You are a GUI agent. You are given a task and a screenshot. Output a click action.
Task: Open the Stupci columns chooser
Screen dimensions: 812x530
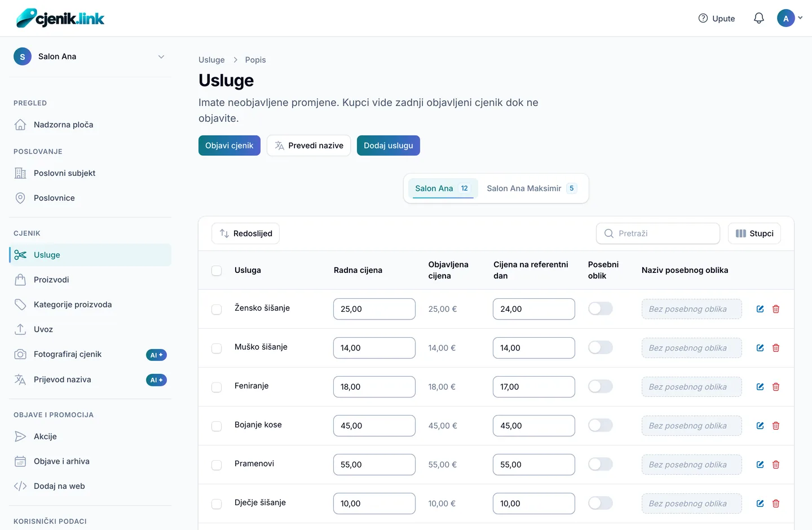(754, 233)
